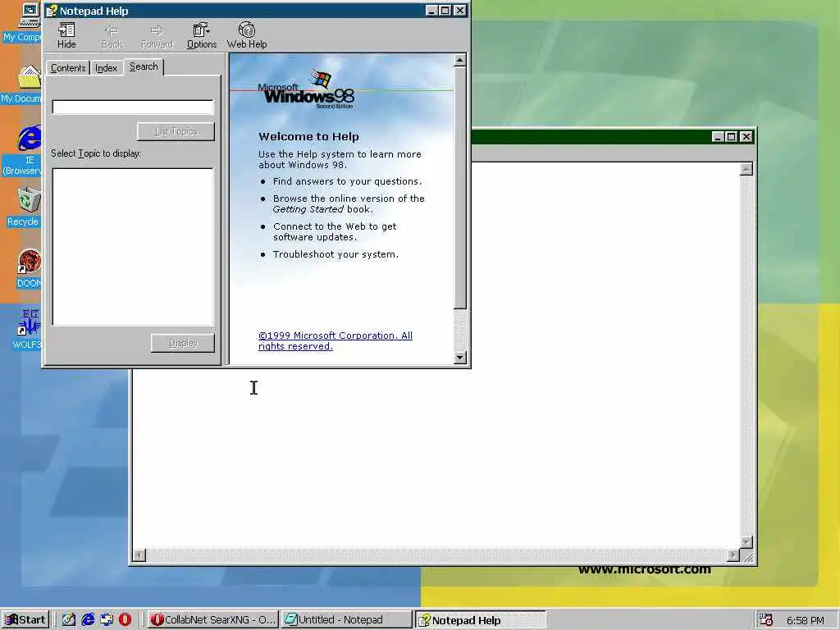Click the 6:58 PM tray clock
The width and height of the screenshot is (840, 630).
coord(806,620)
